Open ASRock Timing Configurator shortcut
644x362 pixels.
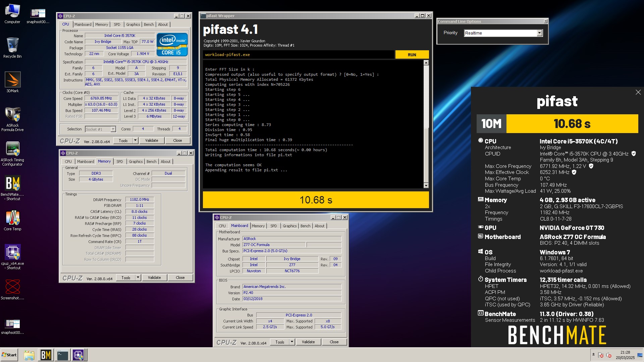click(12, 154)
